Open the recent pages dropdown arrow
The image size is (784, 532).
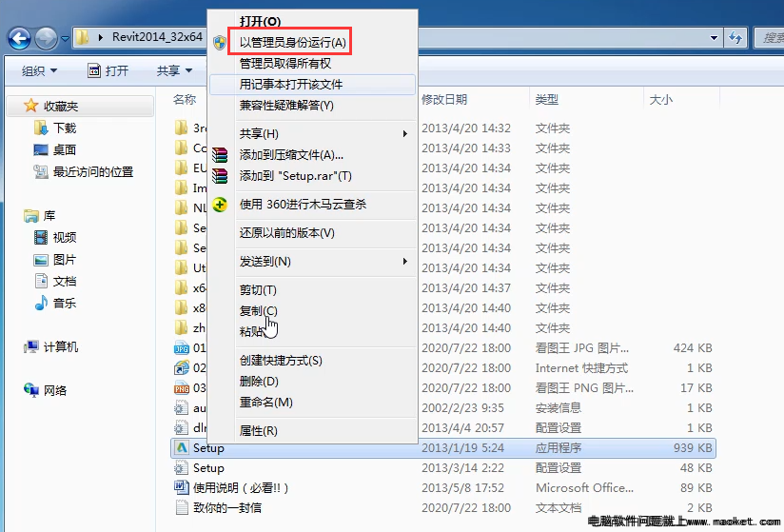65,38
